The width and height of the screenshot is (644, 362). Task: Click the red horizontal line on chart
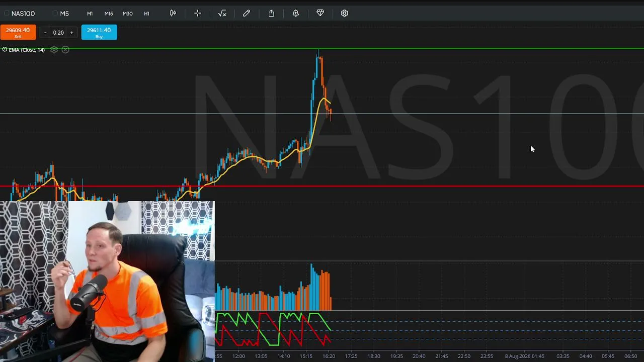(x=322, y=187)
